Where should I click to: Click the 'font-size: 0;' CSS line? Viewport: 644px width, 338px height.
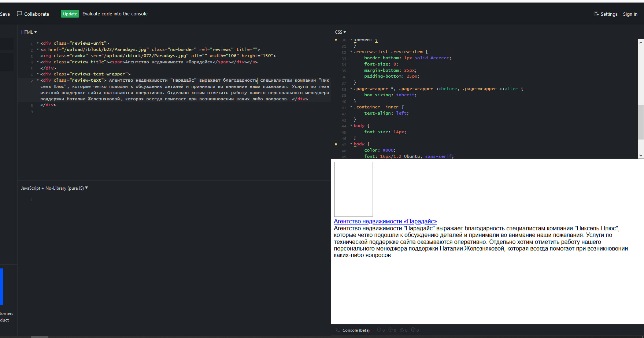(x=381, y=64)
